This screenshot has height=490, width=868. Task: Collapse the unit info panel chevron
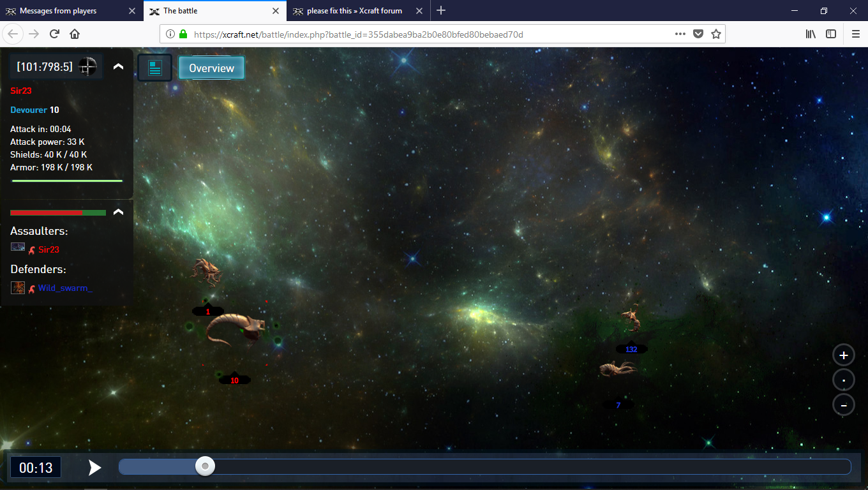point(118,66)
